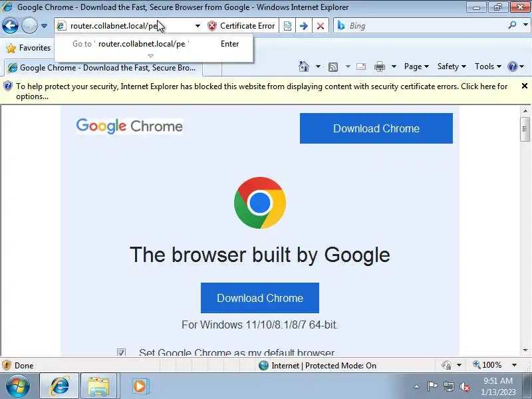Click the Google Chrome logo header
Image resolution: width=532 pixels, height=399 pixels.
[129, 126]
